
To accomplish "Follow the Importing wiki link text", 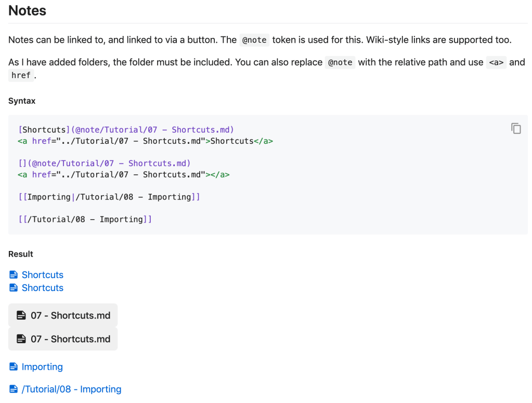I will point(42,367).
